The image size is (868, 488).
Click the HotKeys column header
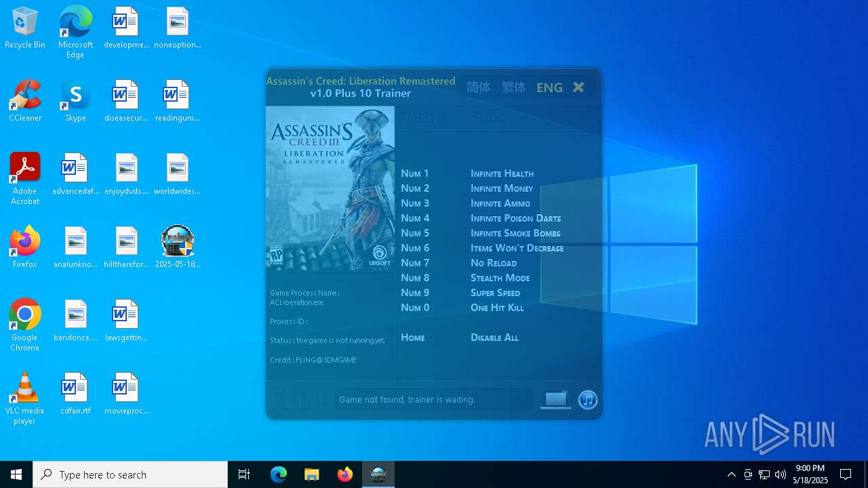422,117
